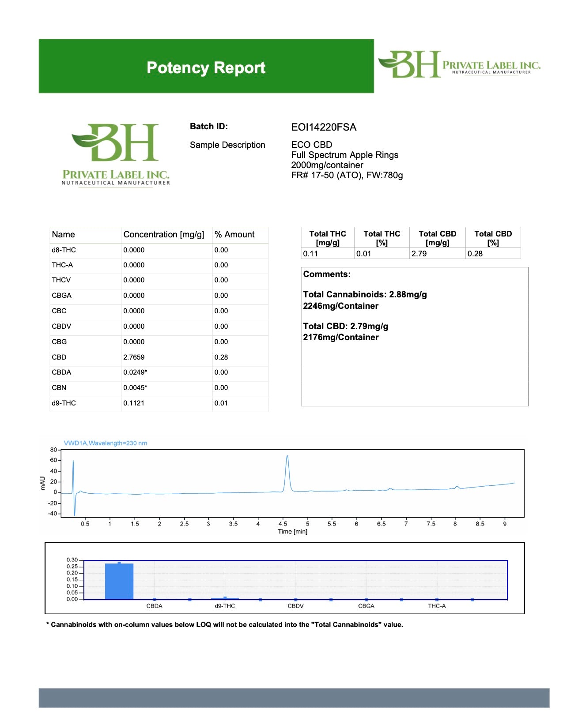Select the Total THC mg/g value "0.11"
Viewport: 563px width, 728px height.
tap(310, 254)
